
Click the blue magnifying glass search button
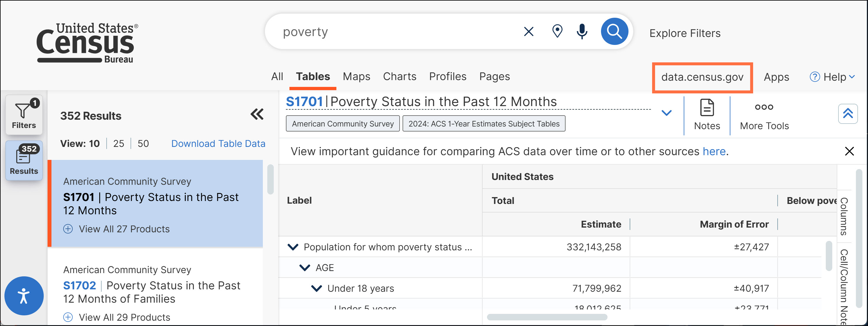pos(614,32)
